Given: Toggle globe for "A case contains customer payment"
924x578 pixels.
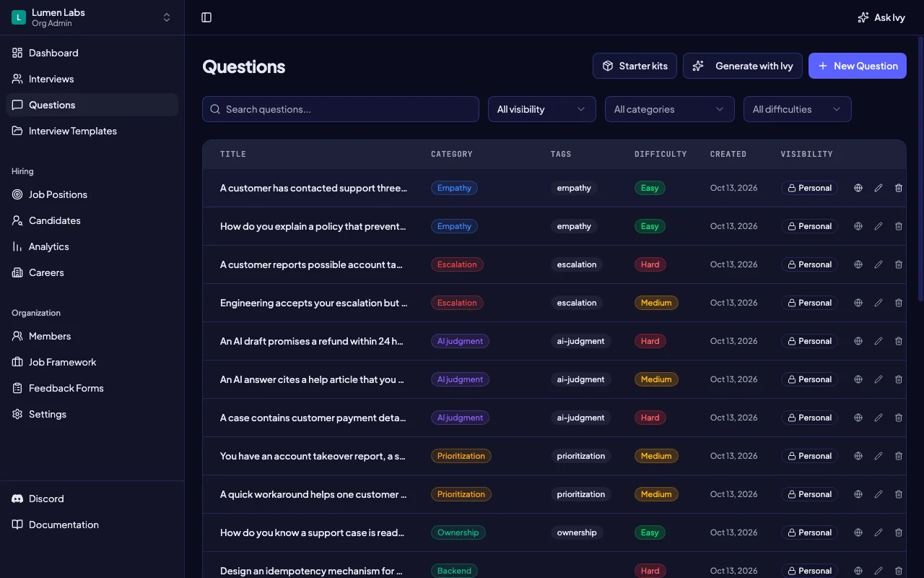Looking at the screenshot, I should pos(858,418).
